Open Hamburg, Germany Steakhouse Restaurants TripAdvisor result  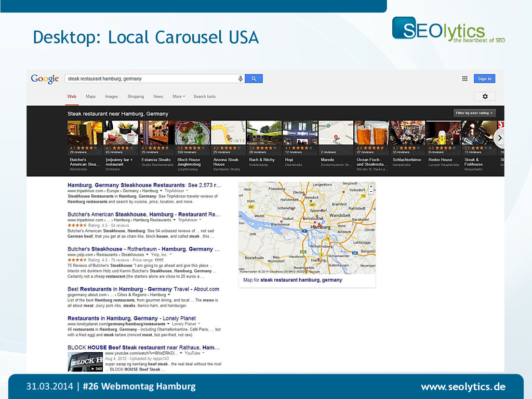click(x=144, y=185)
